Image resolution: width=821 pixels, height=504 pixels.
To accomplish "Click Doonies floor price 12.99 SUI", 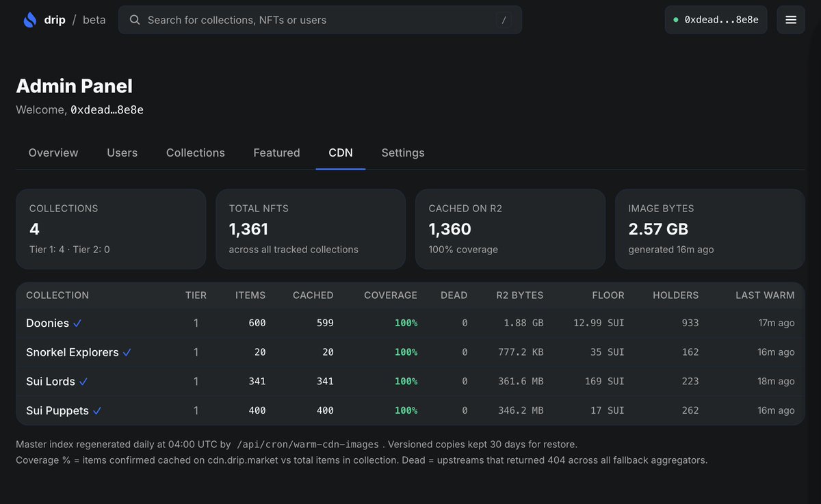I will click(599, 323).
